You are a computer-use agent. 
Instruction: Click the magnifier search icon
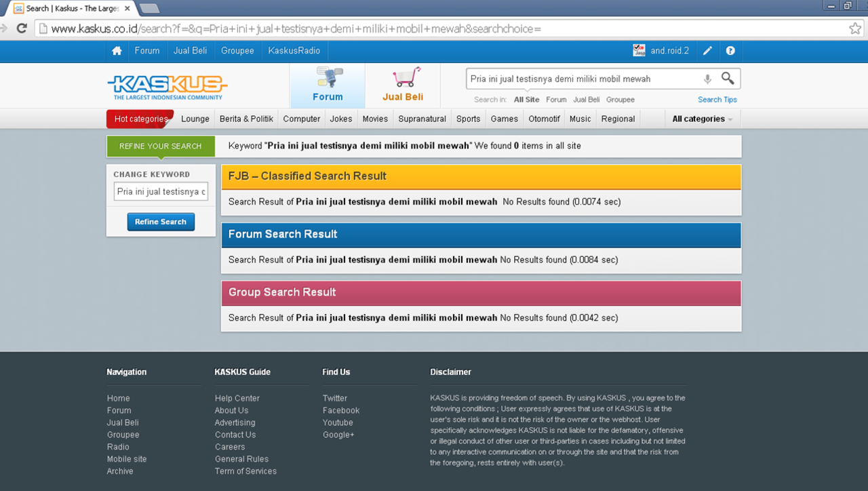click(x=728, y=78)
